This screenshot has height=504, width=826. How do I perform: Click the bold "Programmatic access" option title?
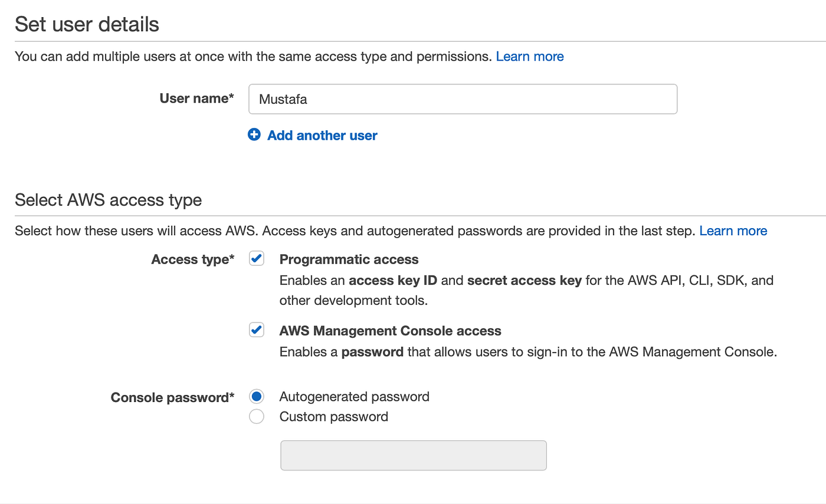tap(349, 259)
